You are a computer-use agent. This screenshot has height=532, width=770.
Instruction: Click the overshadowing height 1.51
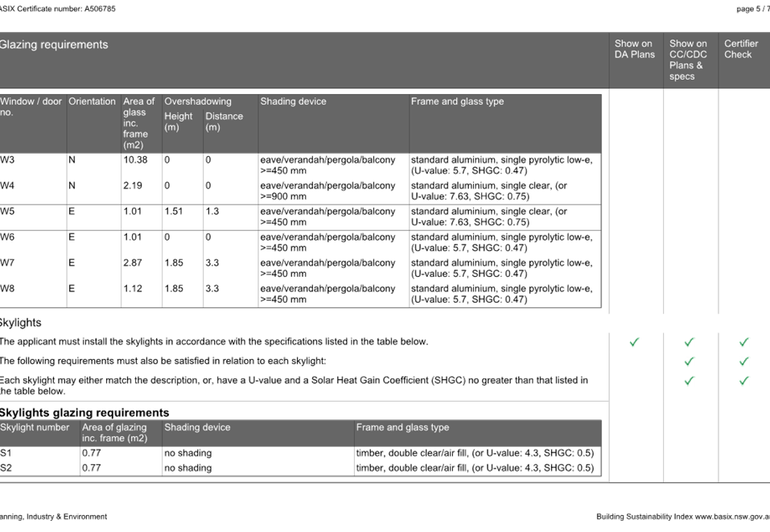pyautogui.click(x=173, y=211)
